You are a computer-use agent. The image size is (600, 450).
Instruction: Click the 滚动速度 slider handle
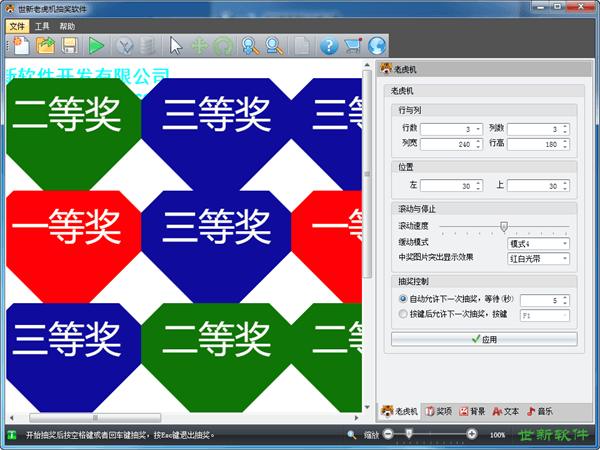coord(504,227)
